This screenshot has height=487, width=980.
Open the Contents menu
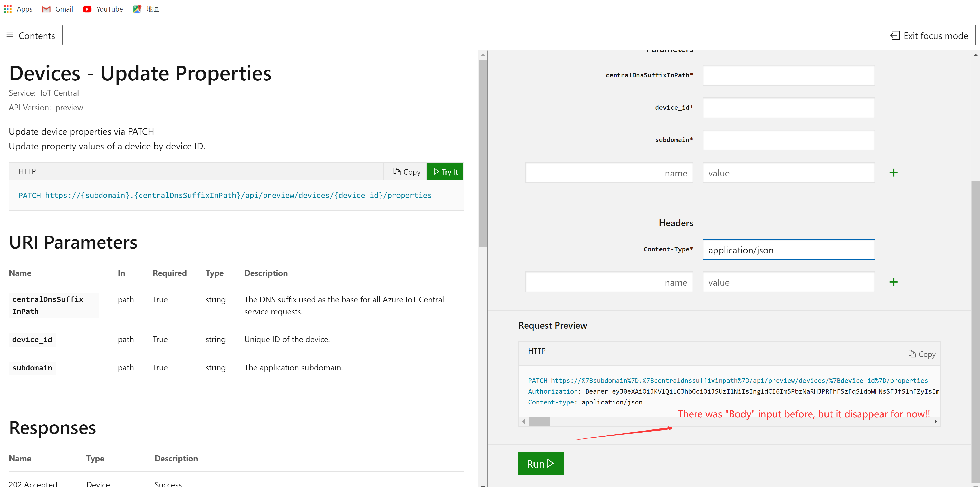coord(31,35)
